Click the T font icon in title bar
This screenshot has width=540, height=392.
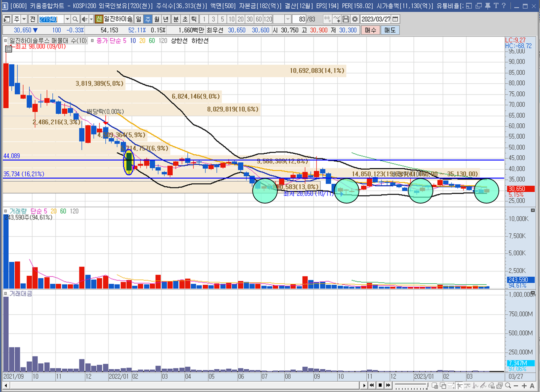point(496,6)
